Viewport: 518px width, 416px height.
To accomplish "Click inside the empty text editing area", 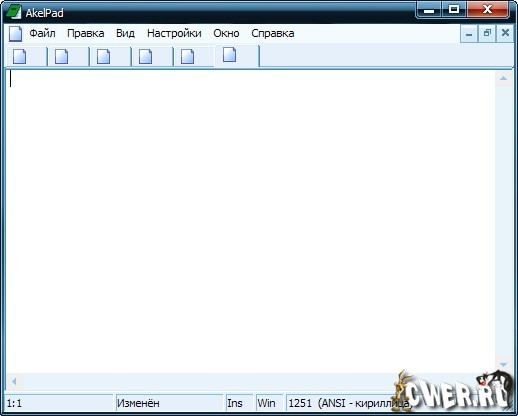I will coord(250,222).
